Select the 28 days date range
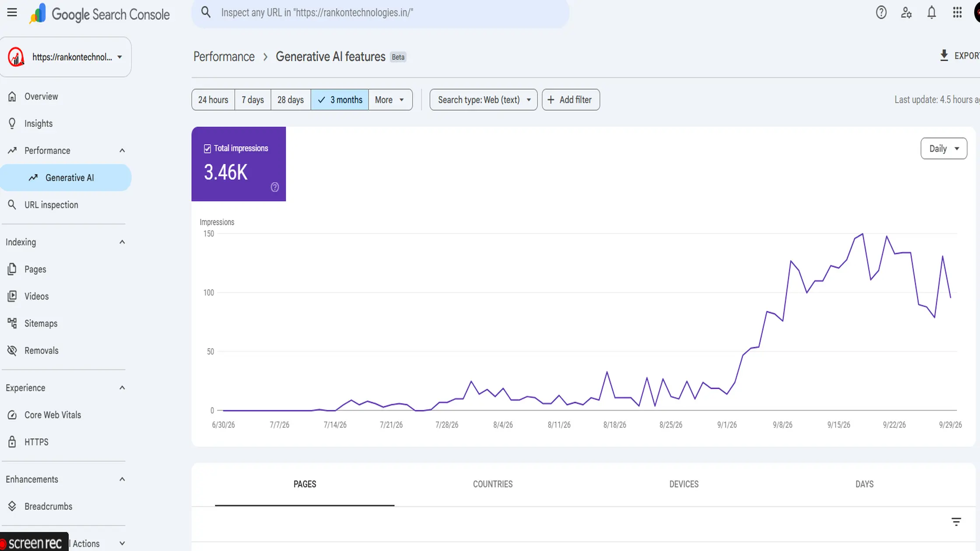Image resolution: width=980 pixels, height=551 pixels. (290, 100)
